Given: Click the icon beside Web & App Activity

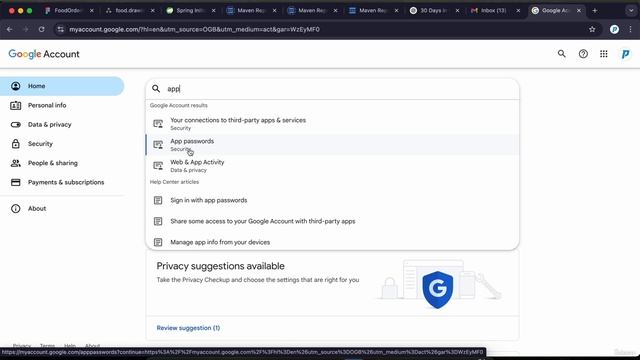Looking at the screenshot, I should pos(158,165).
